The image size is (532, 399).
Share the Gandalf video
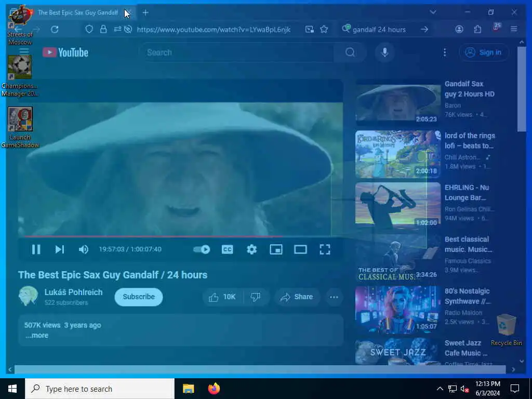coord(297,297)
